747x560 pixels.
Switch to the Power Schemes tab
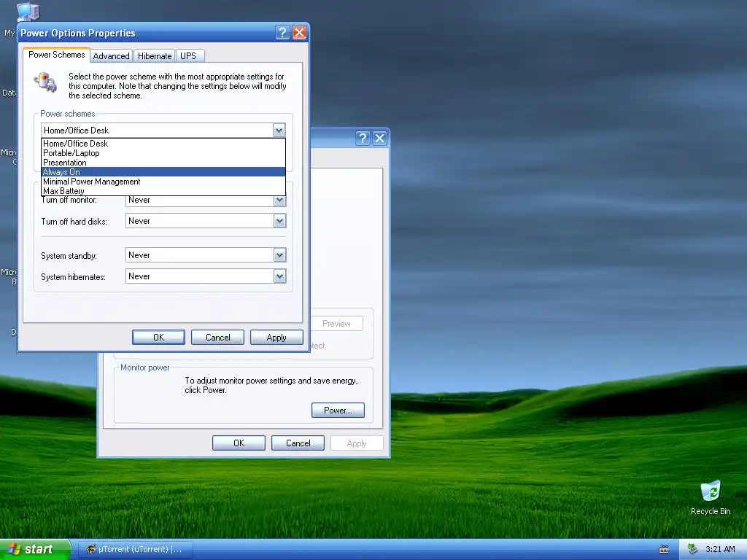pos(56,55)
